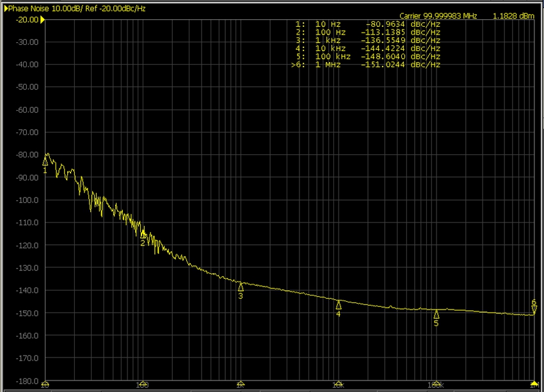Select marker 1 row in marker table
Screen dimensions: 544x392
(368, 24)
